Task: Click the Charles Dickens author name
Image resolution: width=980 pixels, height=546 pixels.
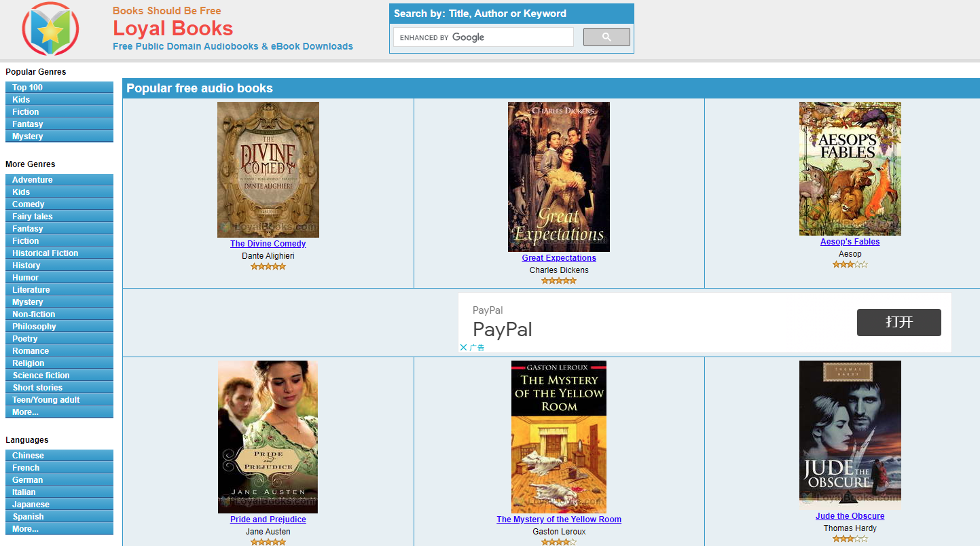Action: 559,270
